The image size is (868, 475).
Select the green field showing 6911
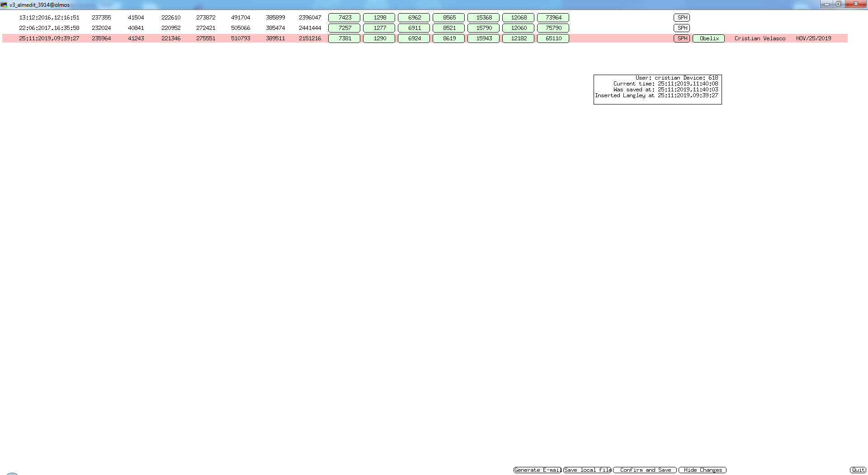coord(414,28)
